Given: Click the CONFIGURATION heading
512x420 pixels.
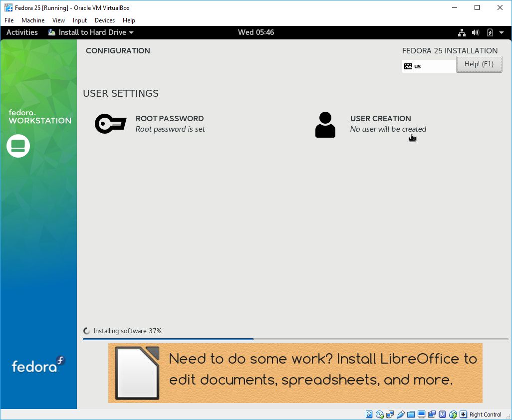Looking at the screenshot, I should click(x=118, y=50).
